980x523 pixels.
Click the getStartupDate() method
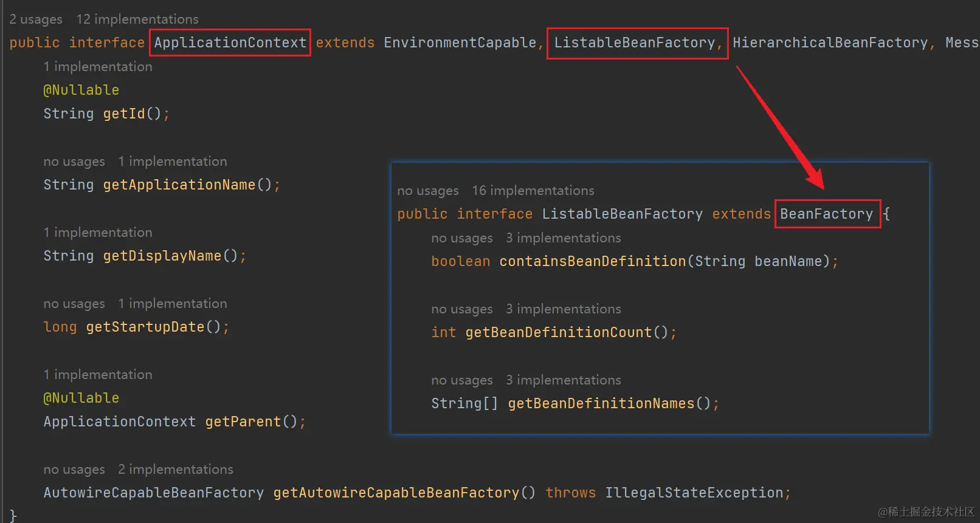[x=145, y=327]
